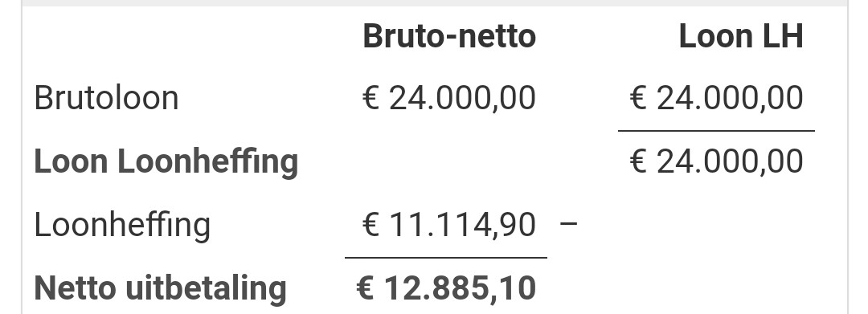Click the Loon LH column header
Screen dimensions: 868x314
pyautogui.click(x=741, y=36)
